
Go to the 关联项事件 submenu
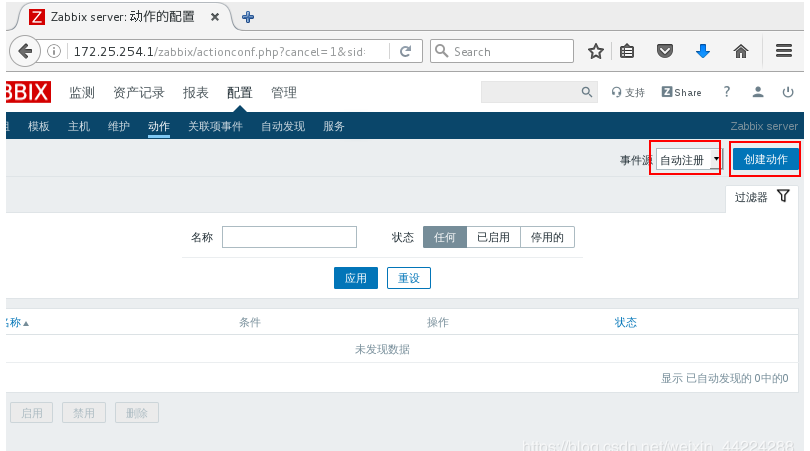[215, 126]
